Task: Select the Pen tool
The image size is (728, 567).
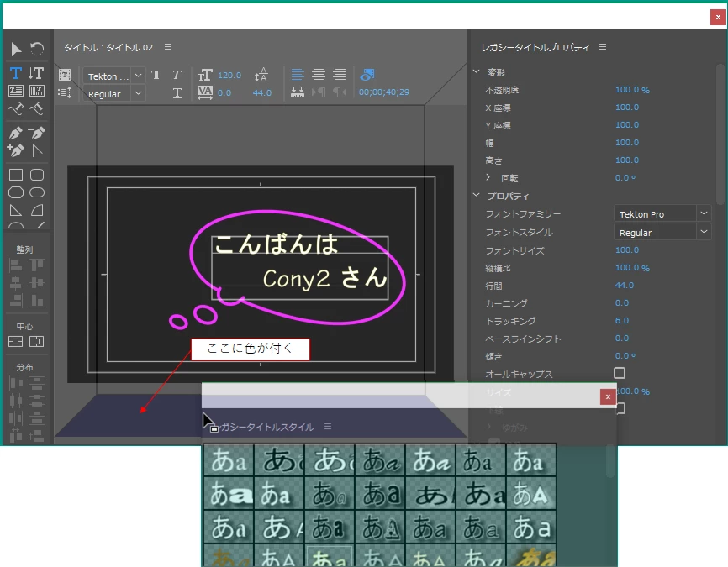Action: (x=15, y=133)
